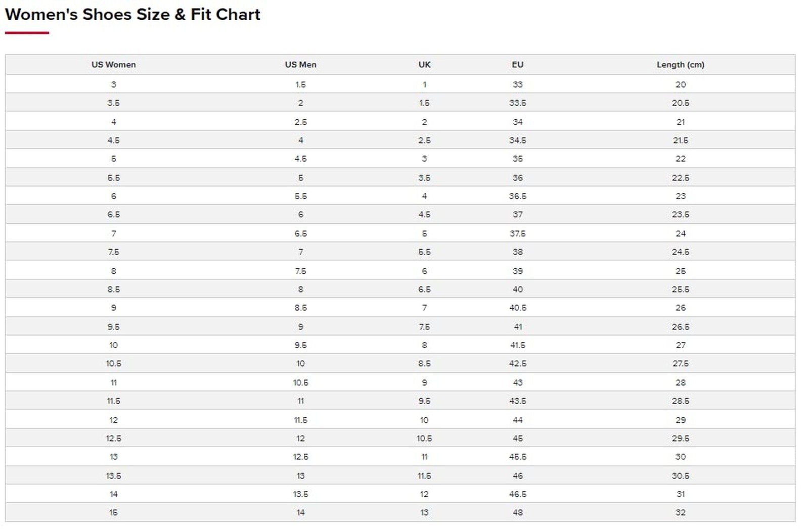Click EU size 37.5 cell

517,233
